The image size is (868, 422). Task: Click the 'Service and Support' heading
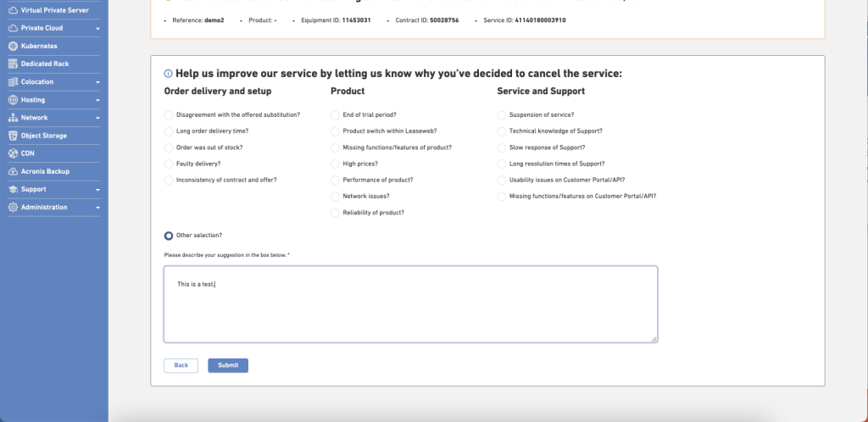(x=541, y=92)
